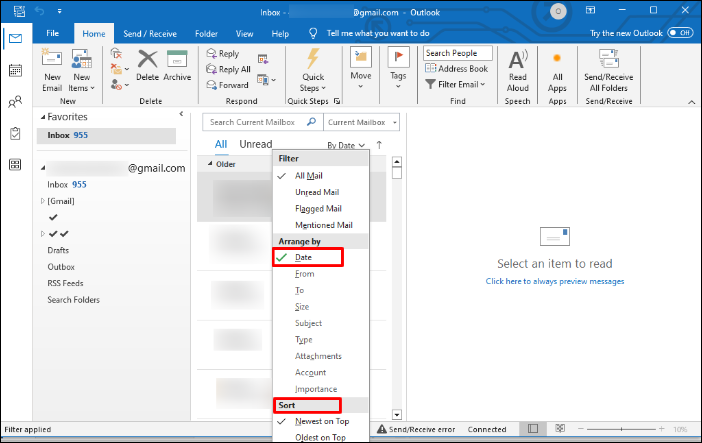Open the More respond actions icon
The height and width of the screenshot is (443, 702).
[x=266, y=80]
